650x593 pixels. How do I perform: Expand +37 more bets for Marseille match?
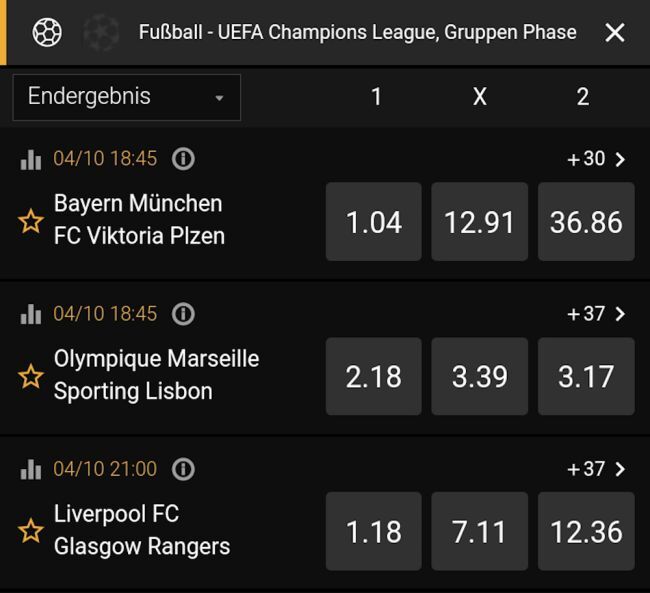click(597, 314)
